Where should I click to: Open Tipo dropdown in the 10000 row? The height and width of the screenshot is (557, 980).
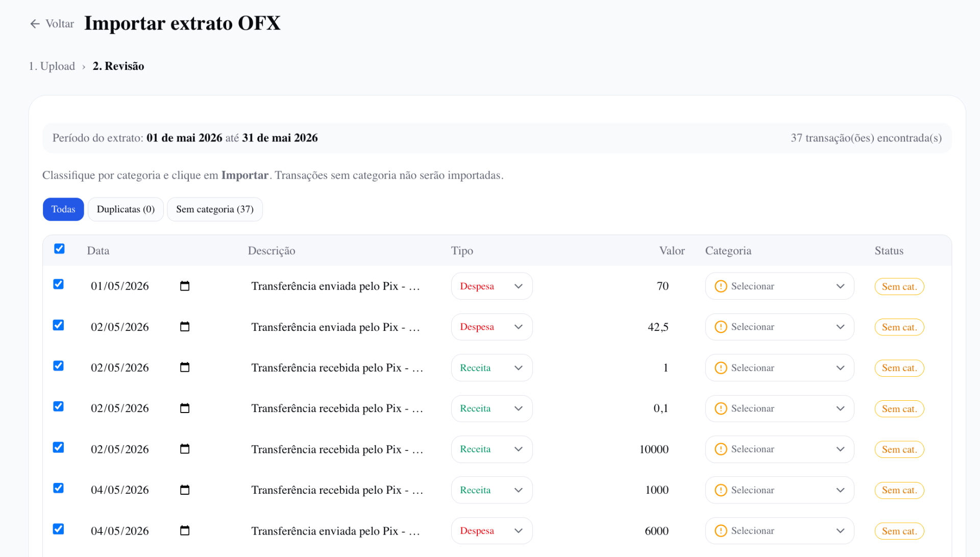492,449
